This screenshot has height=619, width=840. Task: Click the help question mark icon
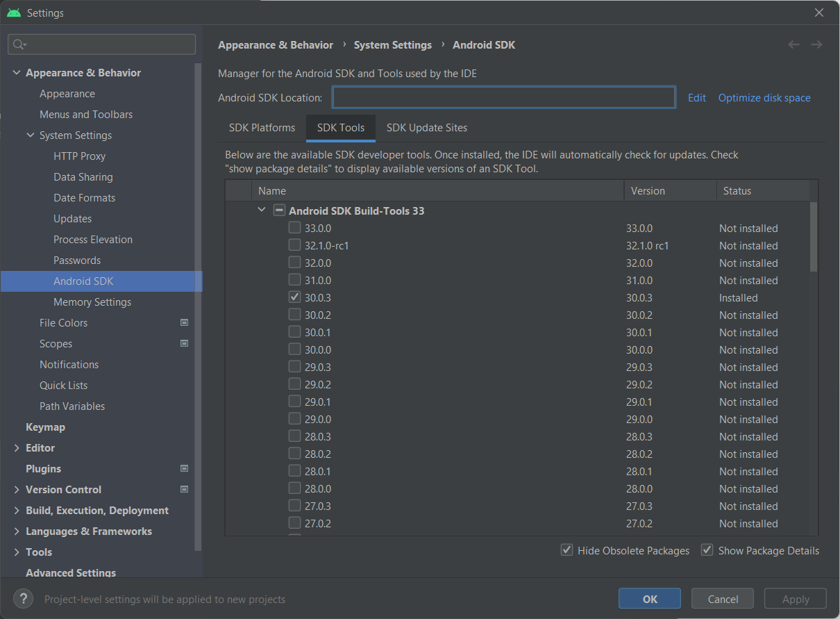(x=23, y=598)
